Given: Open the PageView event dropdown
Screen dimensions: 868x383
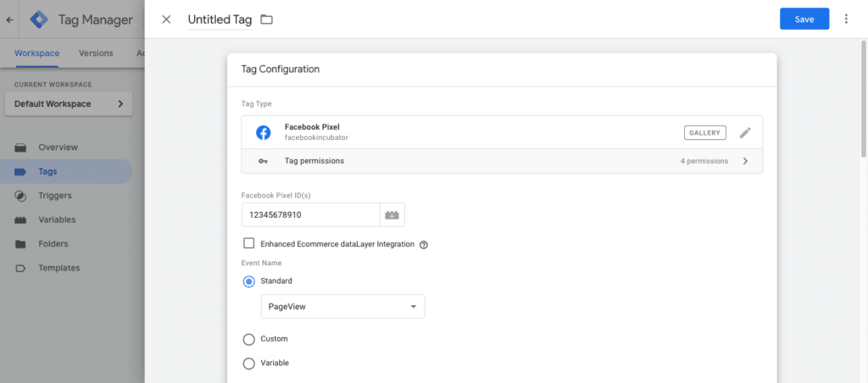Looking at the screenshot, I should [342, 306].
